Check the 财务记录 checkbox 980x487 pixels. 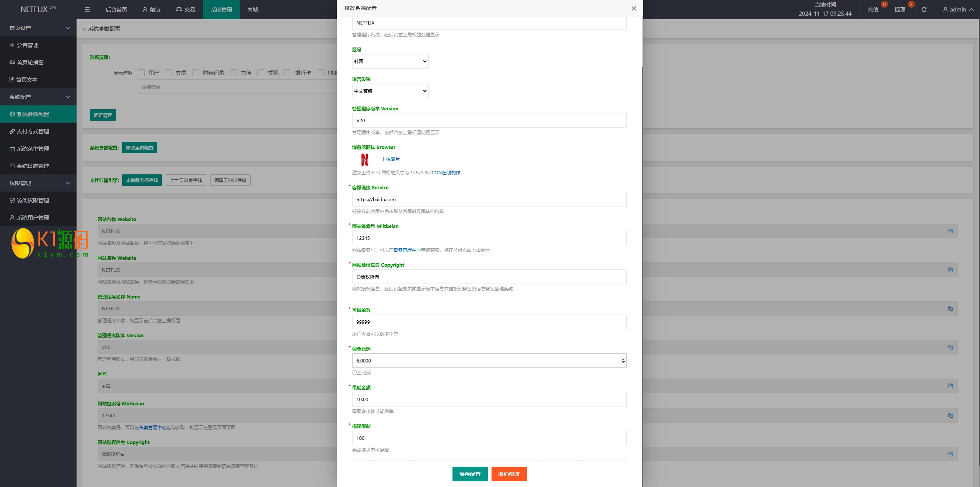tap(196, 73)
